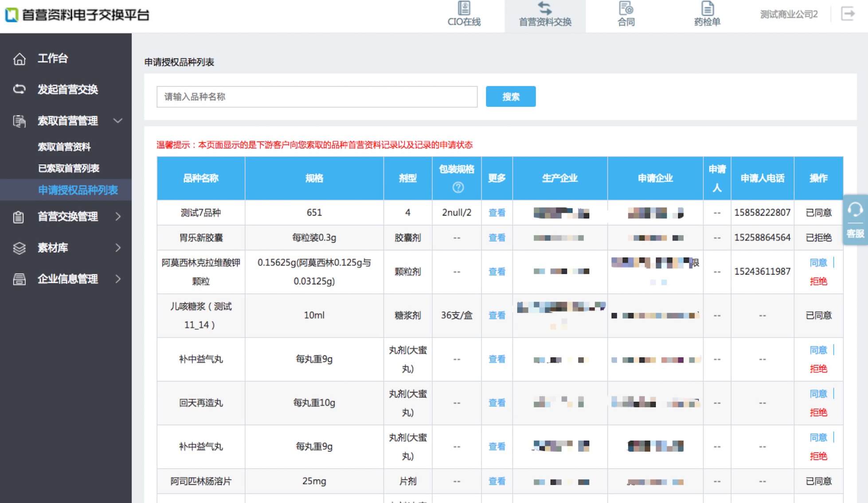Collapse the 索取首营管理 menu chevron

118,121
